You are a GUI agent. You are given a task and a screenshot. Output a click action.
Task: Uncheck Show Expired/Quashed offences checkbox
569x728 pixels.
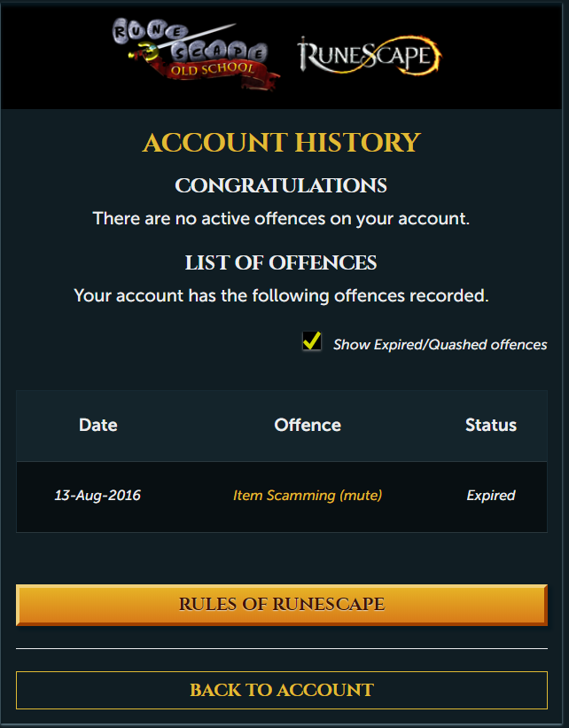pyautogui.click(x=312, y=341)
